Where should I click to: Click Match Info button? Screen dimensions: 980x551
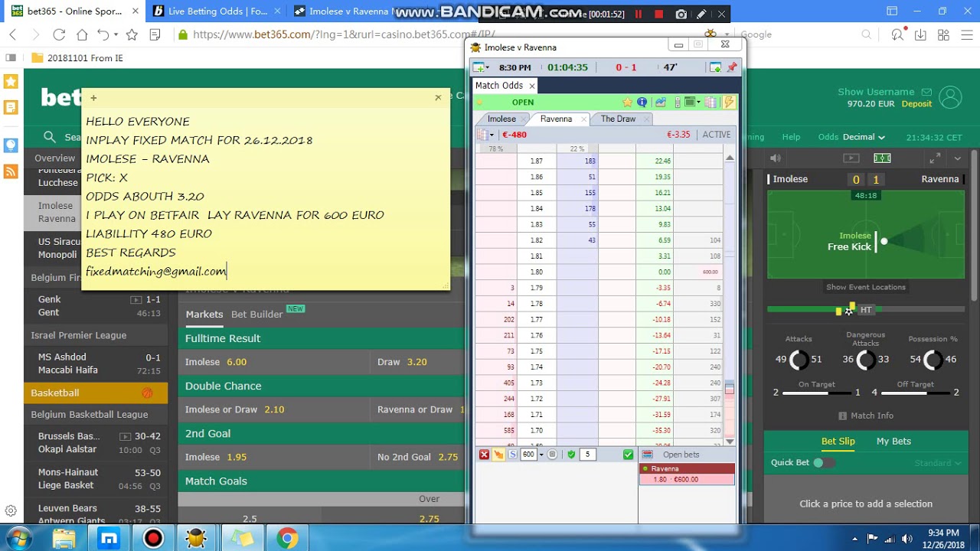pos(865,416)
